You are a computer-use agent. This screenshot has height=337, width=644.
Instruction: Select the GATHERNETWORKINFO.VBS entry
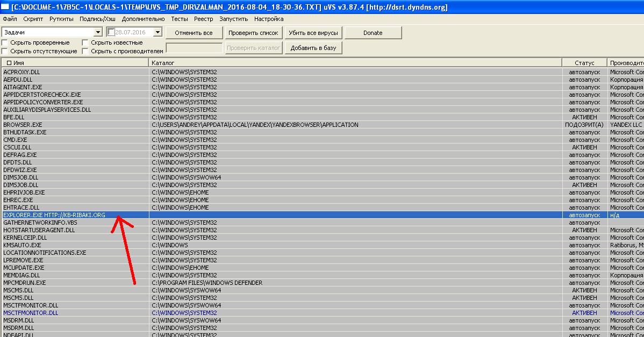(x=40, y=223)
